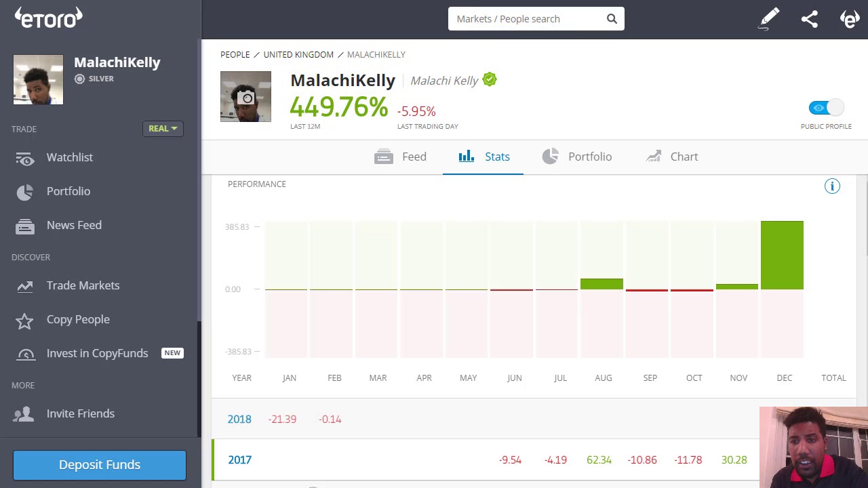The width and height of the screenshot is (868, 488).
Task: Click the Invest in CopyFunds icon
Action: click(25, 354)
